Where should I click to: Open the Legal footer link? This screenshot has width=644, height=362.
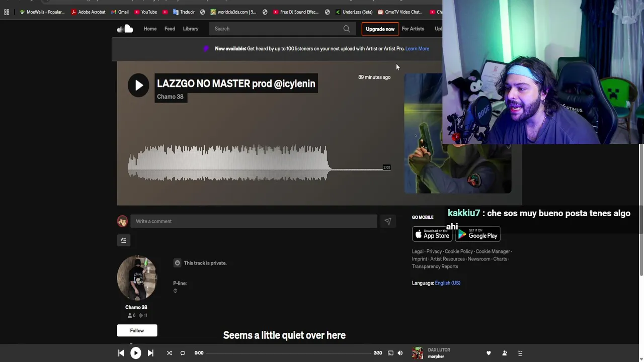point(418,251)
